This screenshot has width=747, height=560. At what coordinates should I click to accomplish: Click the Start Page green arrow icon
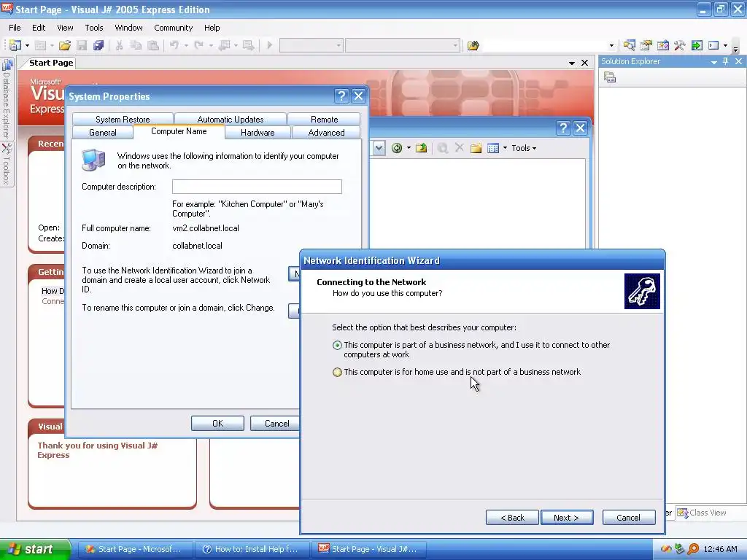pos(697,45)
